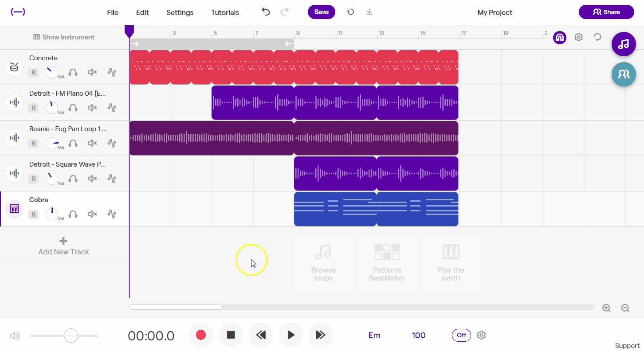Open the tempo value 100 selector
This screenshot has height=351, width=644.
click(x=418, y=335)
